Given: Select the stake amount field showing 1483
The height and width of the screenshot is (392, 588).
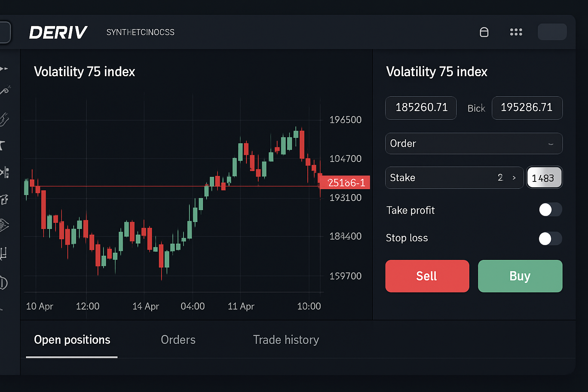Looking at the screenshot, I should coord(544,177).
